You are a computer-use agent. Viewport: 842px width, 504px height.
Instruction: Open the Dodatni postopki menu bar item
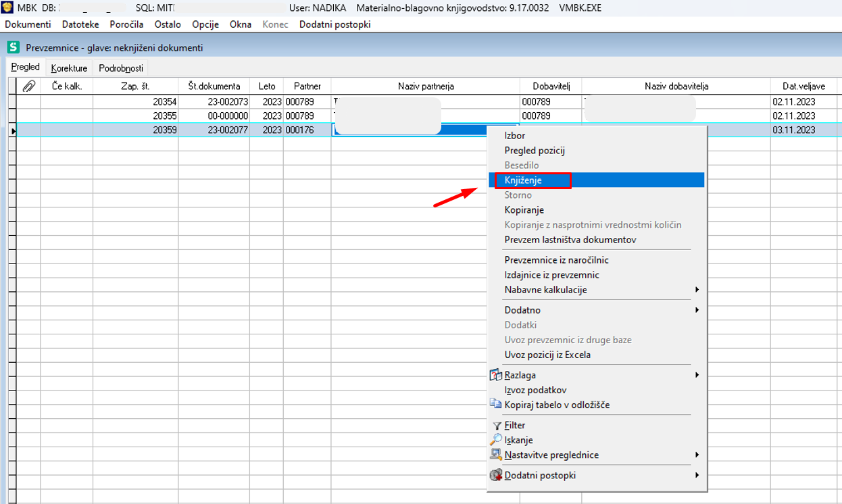(335, 24)
